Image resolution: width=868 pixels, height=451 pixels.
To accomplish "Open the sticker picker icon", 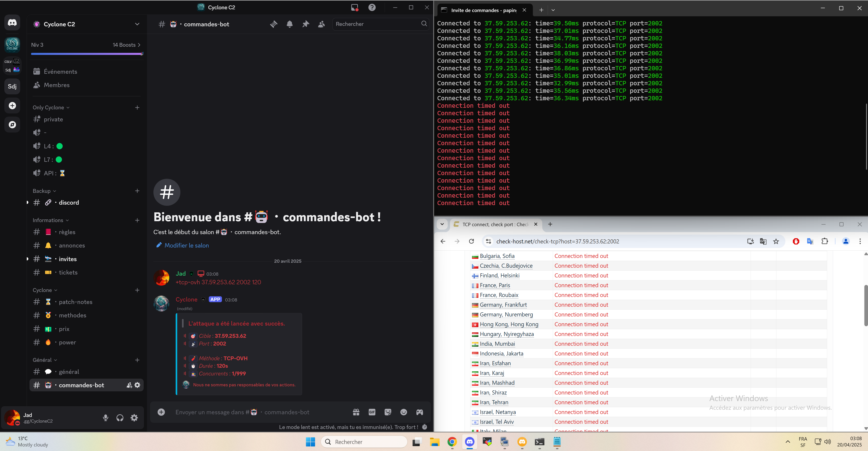I will 388,412.
